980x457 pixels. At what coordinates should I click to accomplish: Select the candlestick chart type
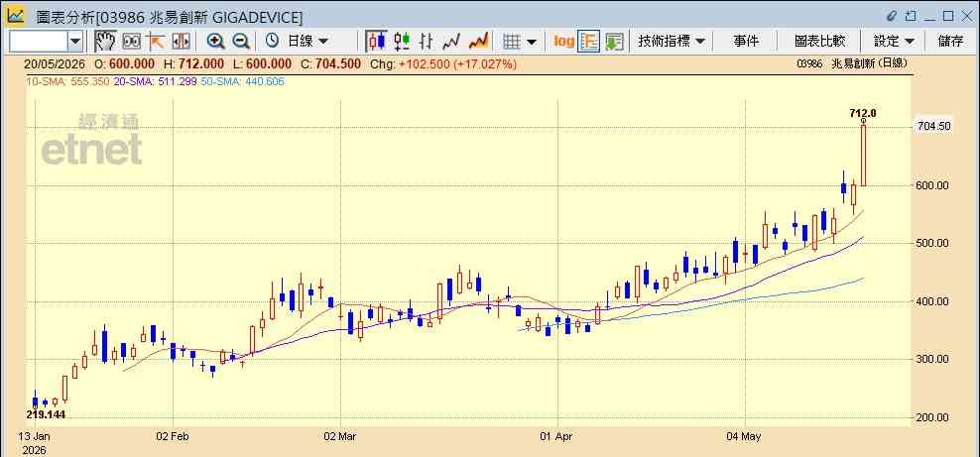coord(376,42)
